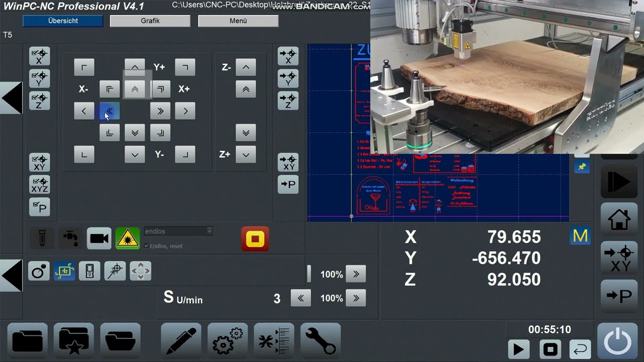
Task: Jog fast diagonal X- Y- double corner
Action: [110, 133]
